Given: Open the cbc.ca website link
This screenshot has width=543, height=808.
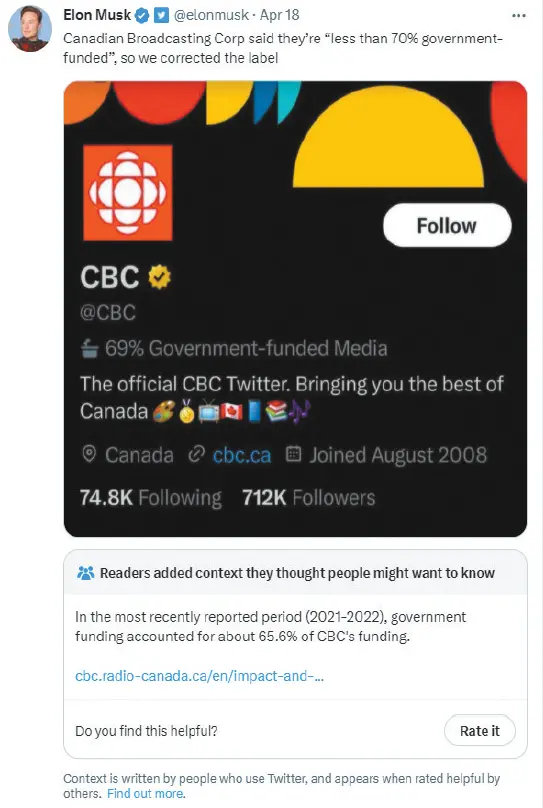Looking at the screenshot, I should coord(242,455).
